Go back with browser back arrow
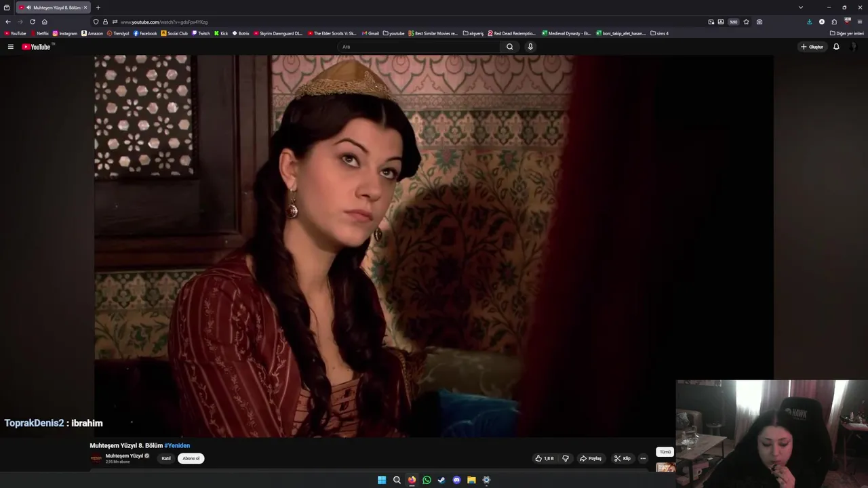Viewport: 868px width, 488px height. [8, 22]
